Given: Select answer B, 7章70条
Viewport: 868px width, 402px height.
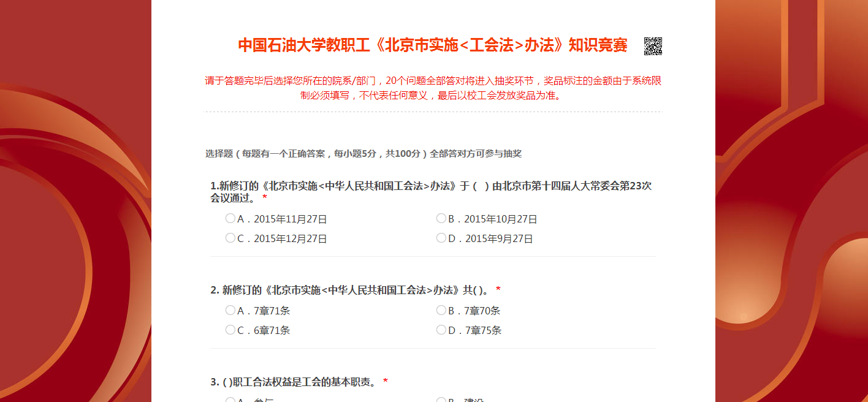Looking at the screenshot, I should [x=441, y=311].
